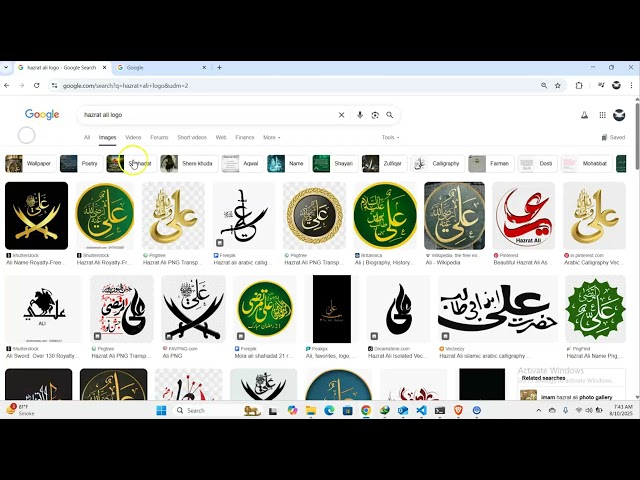640x480 pixels.
Task: Open FAVPNG black crossed swords Ali PNG
Action: click(193, 309)
